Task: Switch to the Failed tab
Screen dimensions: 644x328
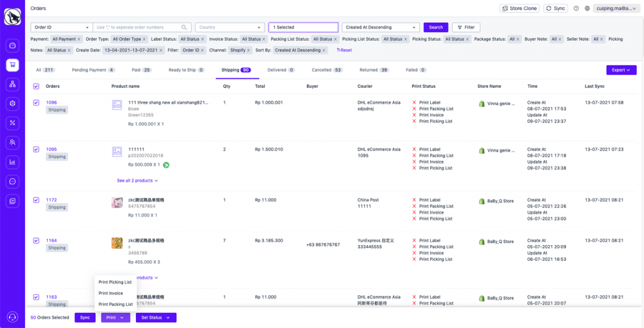Action: (416, 70)
